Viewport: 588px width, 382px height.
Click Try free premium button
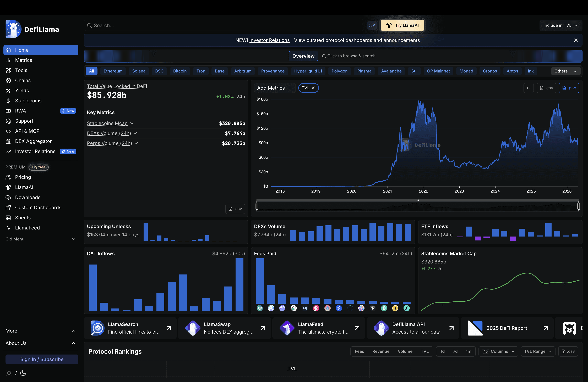click(39, 167)
